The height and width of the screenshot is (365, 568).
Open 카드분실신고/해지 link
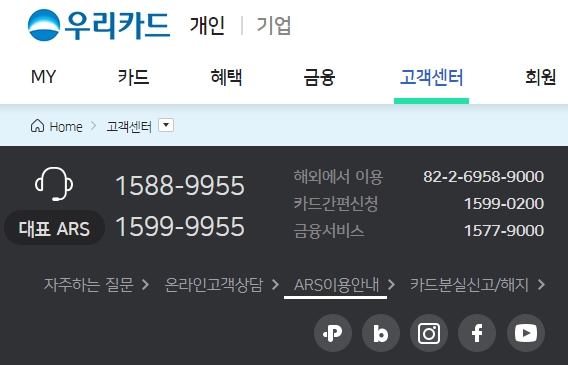[x=469, y=285]
